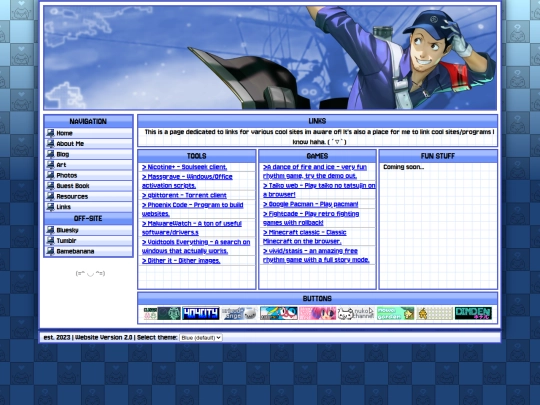540x405 pixels.
Task: Open the blue cartoon eyes badge
Action: [x=279, y=313]
